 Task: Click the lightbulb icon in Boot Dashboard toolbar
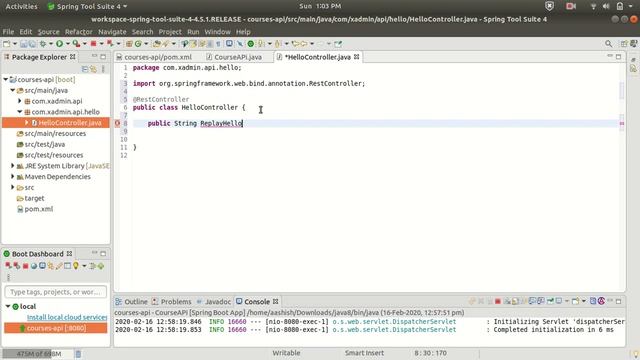click(76, 266)
